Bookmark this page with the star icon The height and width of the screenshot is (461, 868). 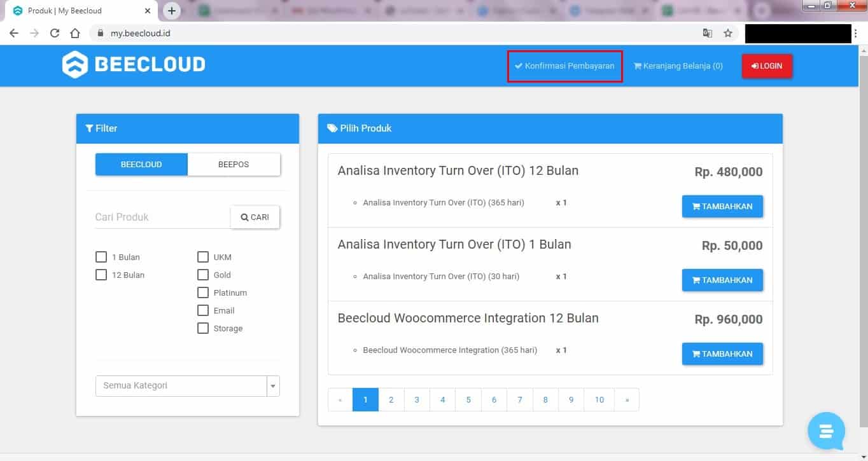click(x=728, y=33)
